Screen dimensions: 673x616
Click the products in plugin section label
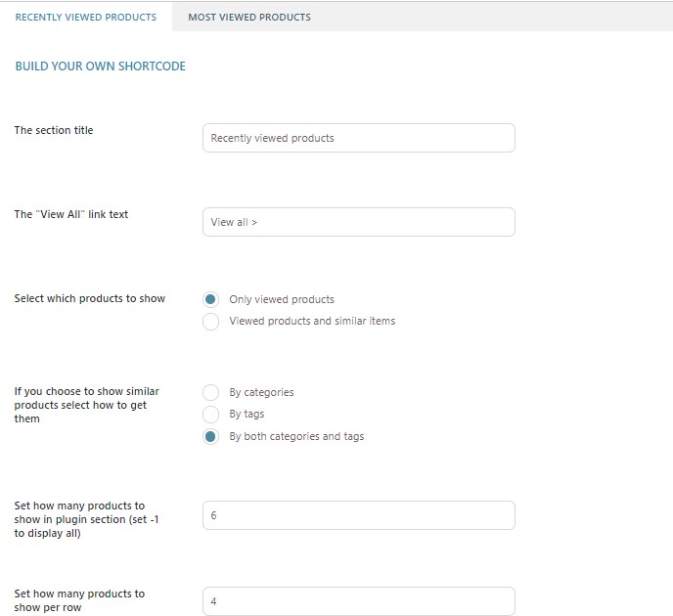pyautogui.click(x=86, y=519)
